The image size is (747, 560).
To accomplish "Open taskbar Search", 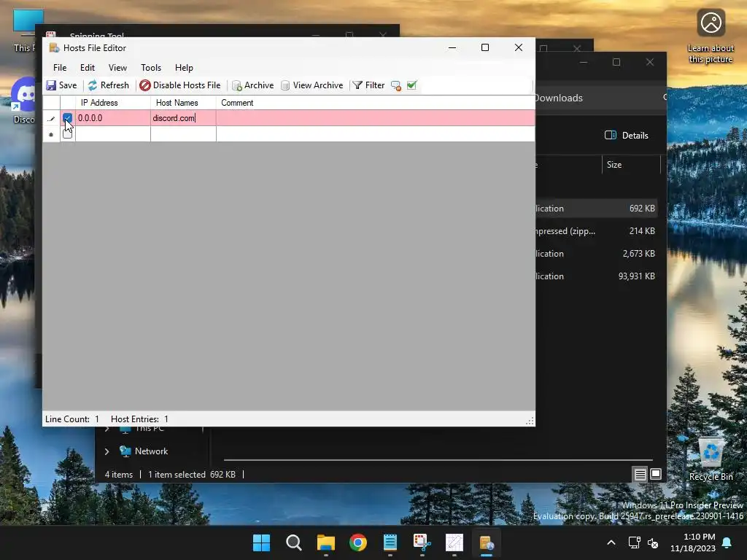I will pyautogui.click(x=293, y=542).
